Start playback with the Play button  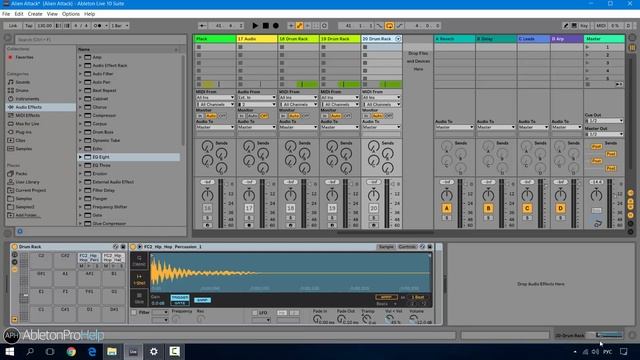click(x=255, y=25)
